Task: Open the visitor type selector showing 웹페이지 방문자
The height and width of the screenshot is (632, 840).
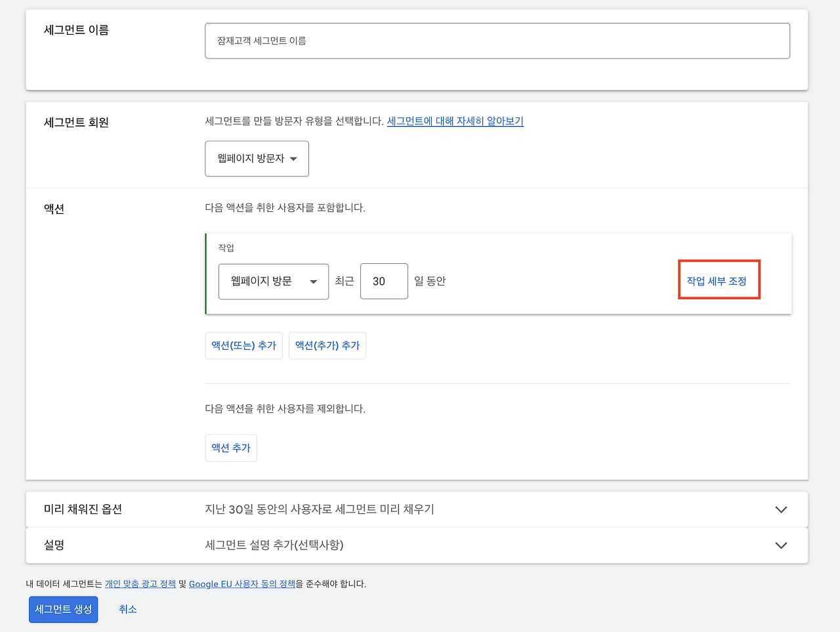Action: click(257, 158)
